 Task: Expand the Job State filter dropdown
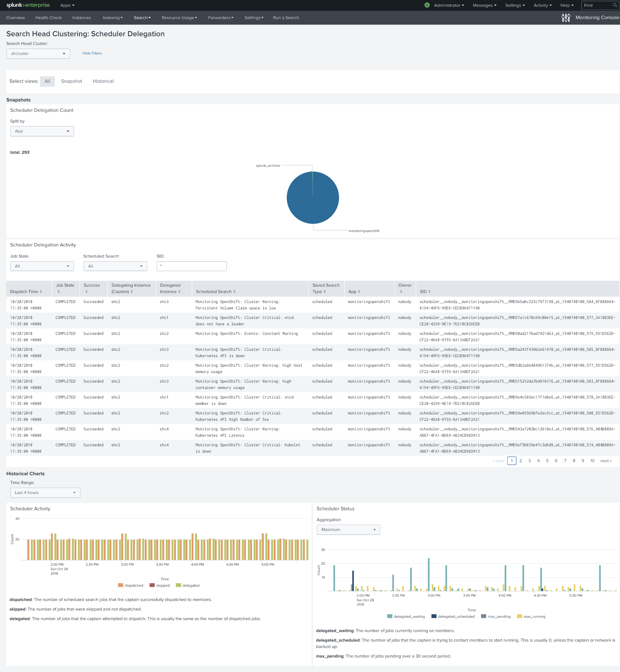(41, 266)
